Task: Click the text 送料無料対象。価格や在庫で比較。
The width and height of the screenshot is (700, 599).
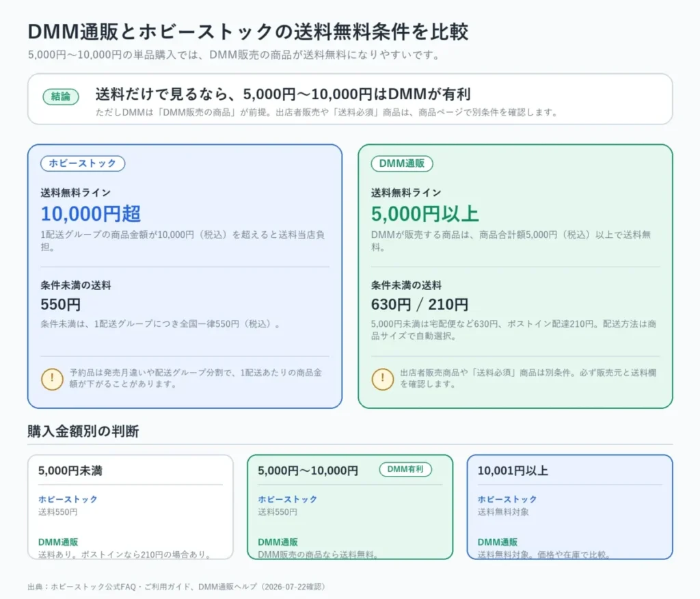Action: pyautogui.click(x=544, y=555)
